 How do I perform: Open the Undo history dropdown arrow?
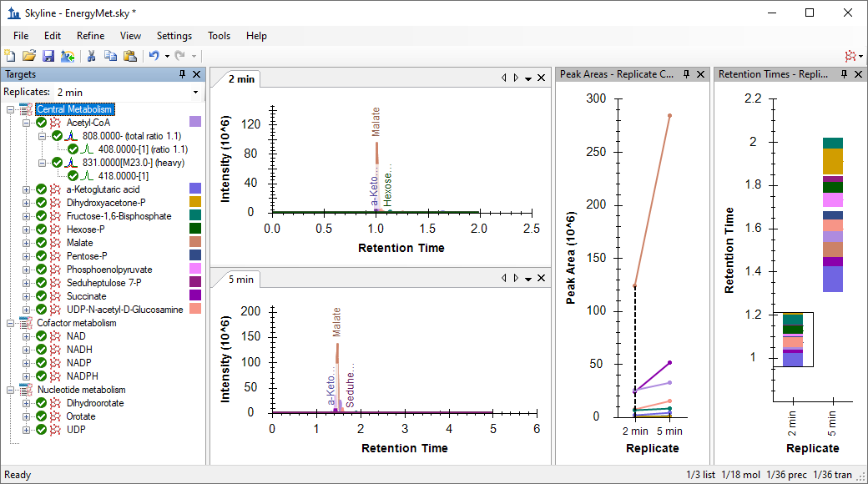click(167, 56)
